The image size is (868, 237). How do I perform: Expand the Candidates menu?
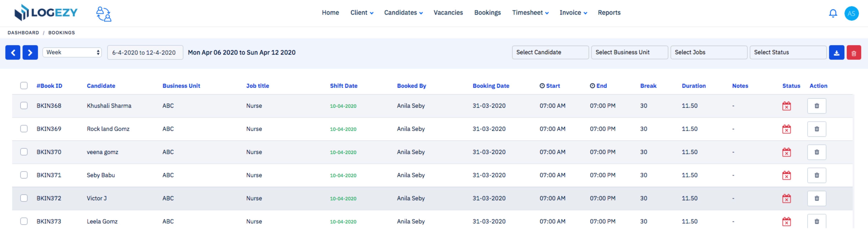403,13
